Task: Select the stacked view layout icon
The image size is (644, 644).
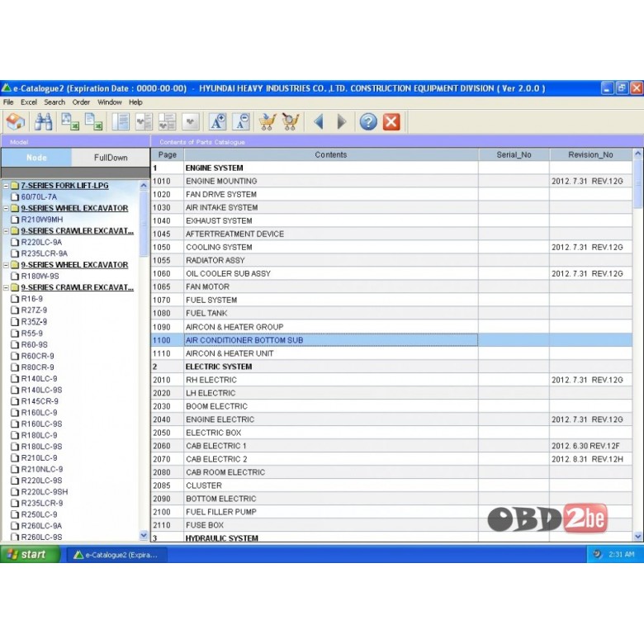Action: [x=168, y=122]
